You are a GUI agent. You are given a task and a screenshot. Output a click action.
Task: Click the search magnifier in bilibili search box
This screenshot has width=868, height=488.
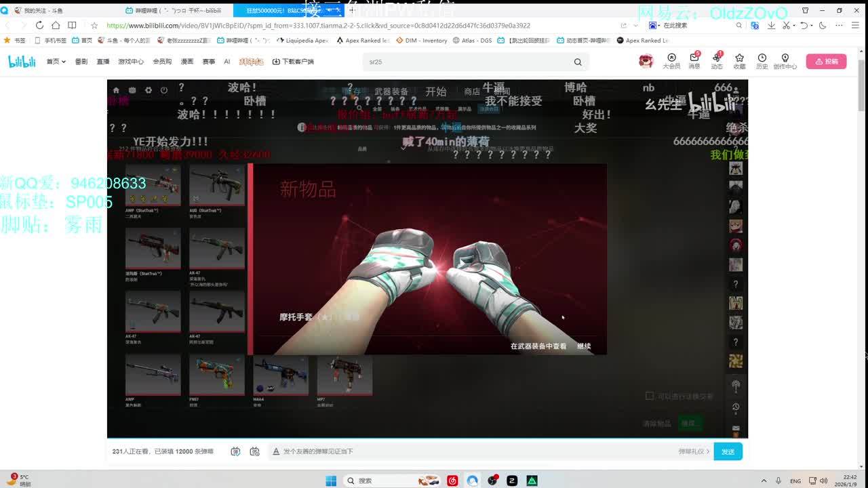click(x=578, y=62)
